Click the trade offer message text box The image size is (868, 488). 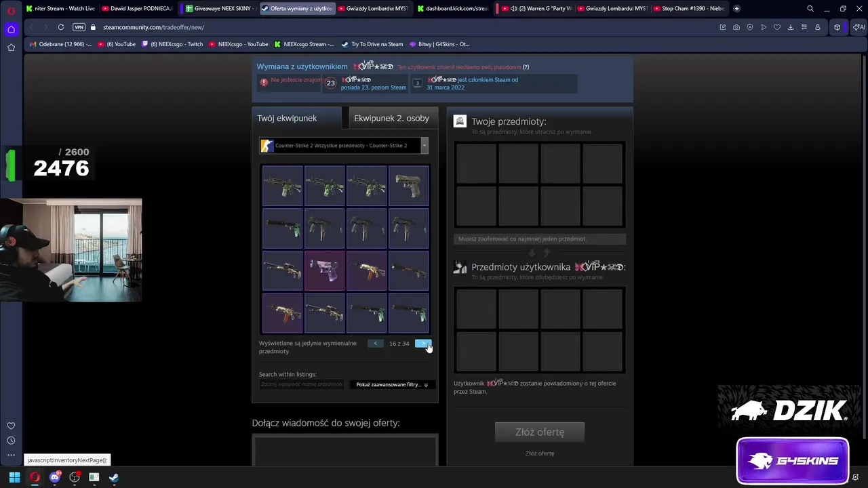tap(345, 451)
